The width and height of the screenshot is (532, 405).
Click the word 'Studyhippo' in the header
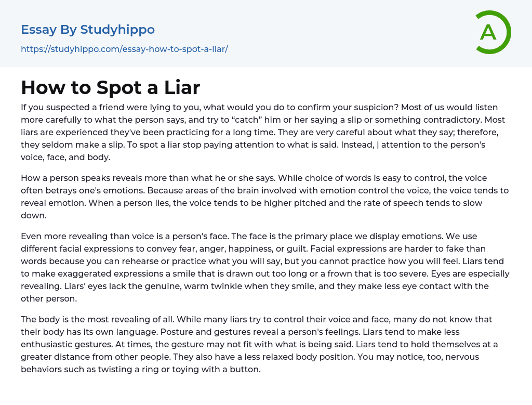pos(117,30)
